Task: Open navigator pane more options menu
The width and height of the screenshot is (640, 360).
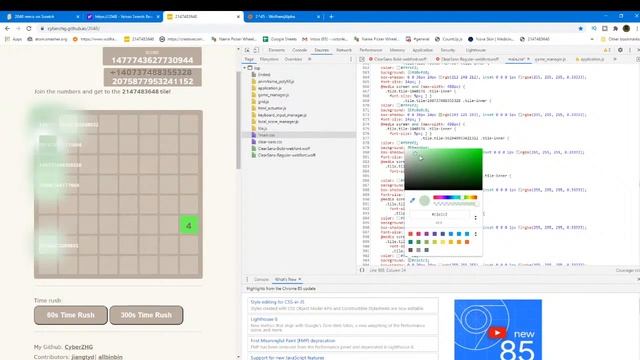Action: click(x=351, y=59)
